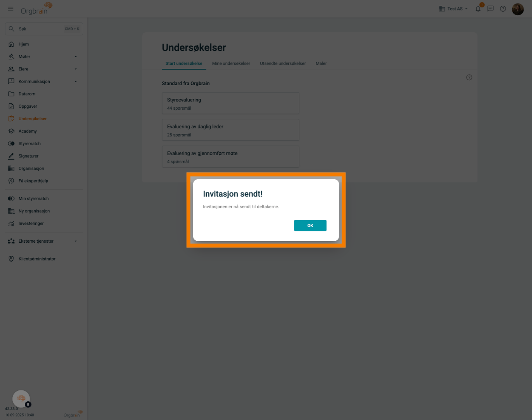Click the Ny organisasjon icon
The image size is (532, 420).
11,211
